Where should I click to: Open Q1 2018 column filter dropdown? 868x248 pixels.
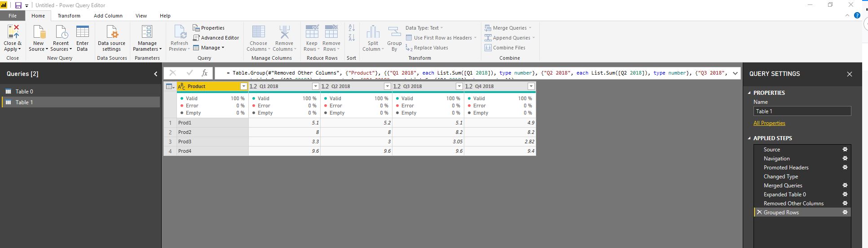pyautogui.click(x=316, y=86)
